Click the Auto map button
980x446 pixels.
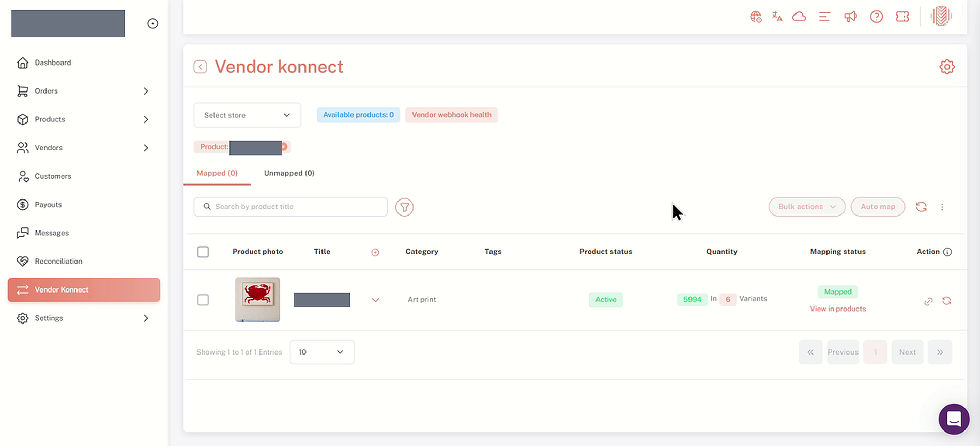point(878,207)
